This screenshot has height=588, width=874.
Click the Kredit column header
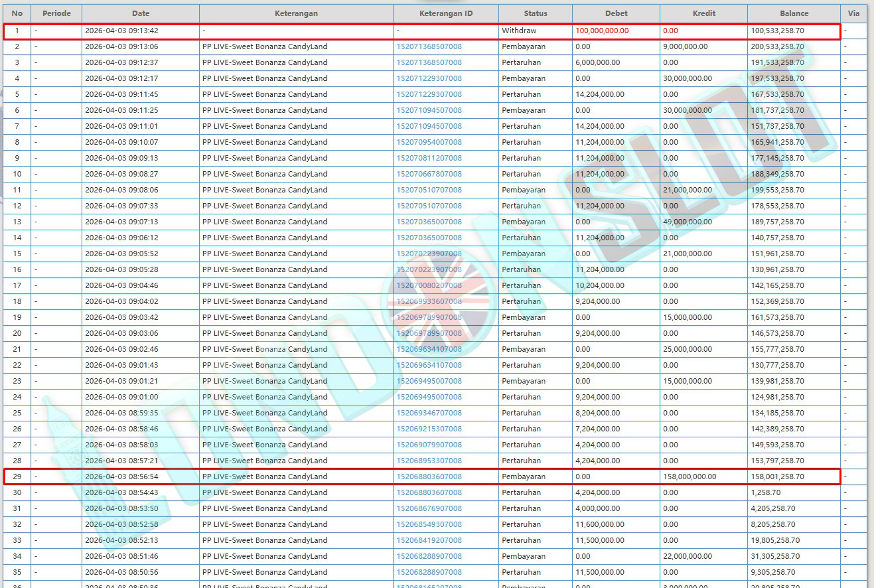click(703, 13)
